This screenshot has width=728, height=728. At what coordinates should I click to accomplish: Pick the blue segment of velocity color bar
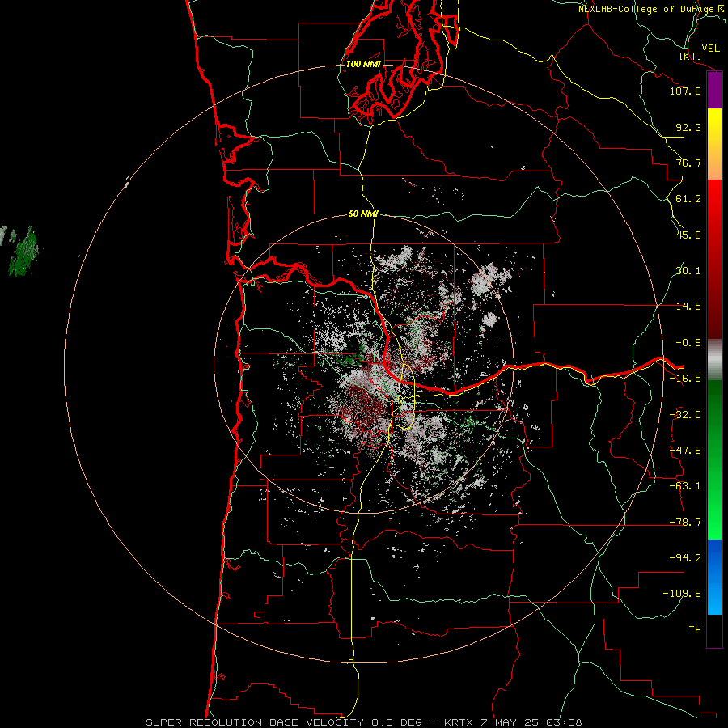714,576
